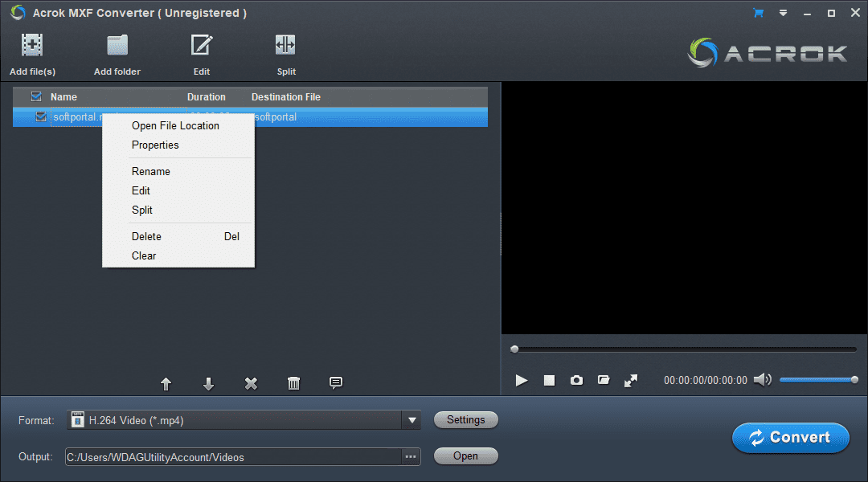868x482 pixels.
Task: Start conversion with the Convert button
Action: 791,438
